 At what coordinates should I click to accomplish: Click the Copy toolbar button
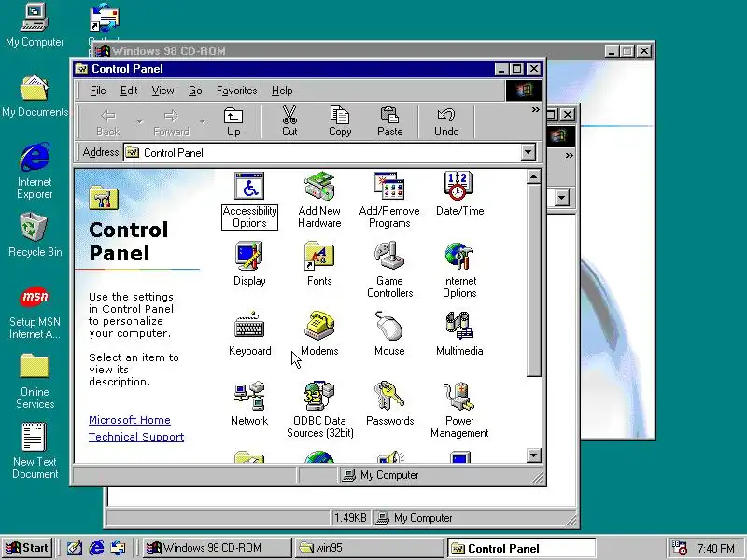click(x=340, y=122)
